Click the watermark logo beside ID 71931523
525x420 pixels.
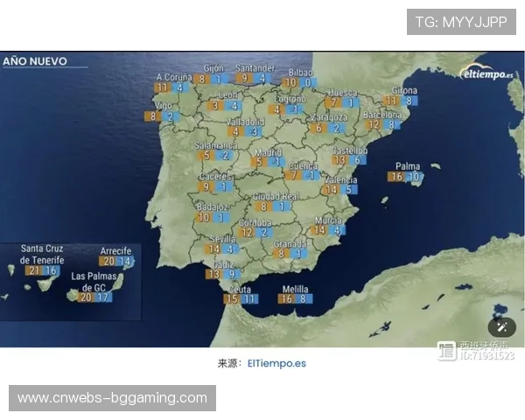pyautogui.click(x=446, y=351)
